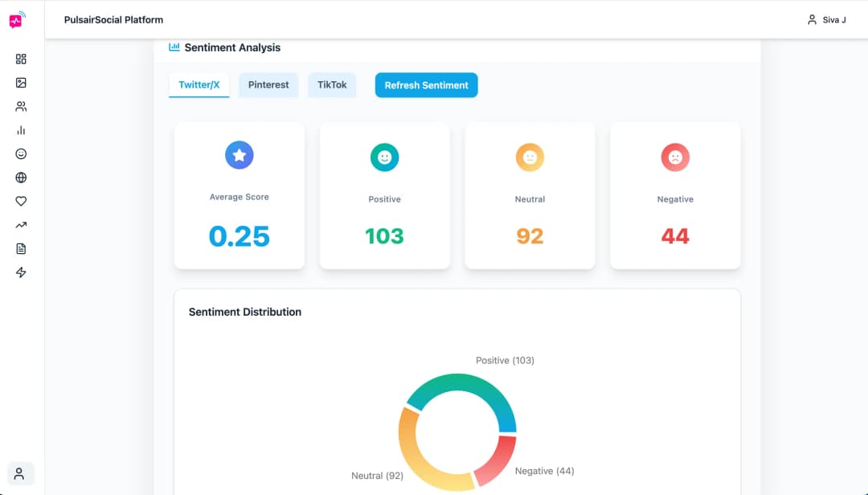Select the audience/users icon in sidebar
This screenshot has width=868, height=495.
[21, 106]
